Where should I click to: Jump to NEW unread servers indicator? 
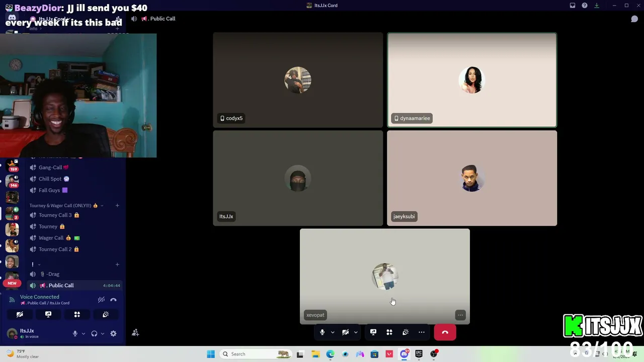tap(12, 283)
